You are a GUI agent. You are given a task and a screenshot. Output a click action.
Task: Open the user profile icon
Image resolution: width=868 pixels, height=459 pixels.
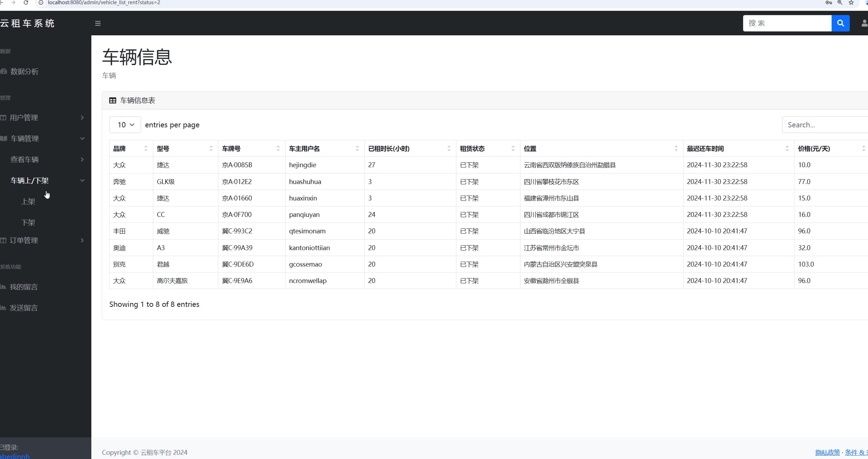coord(864,23)
